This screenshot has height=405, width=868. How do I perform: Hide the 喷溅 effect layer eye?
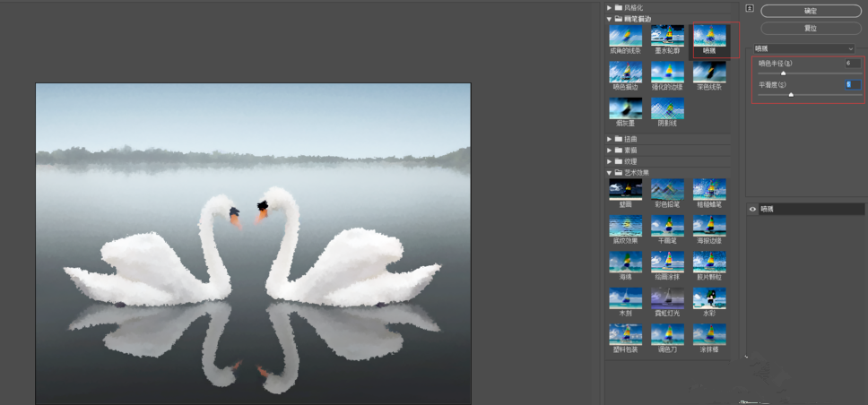click(x=752, y=209)
